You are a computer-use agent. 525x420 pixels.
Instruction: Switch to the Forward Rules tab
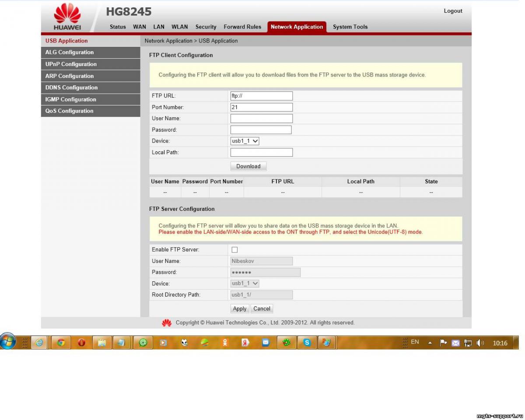pyautogui.click(x=242, y=27)
